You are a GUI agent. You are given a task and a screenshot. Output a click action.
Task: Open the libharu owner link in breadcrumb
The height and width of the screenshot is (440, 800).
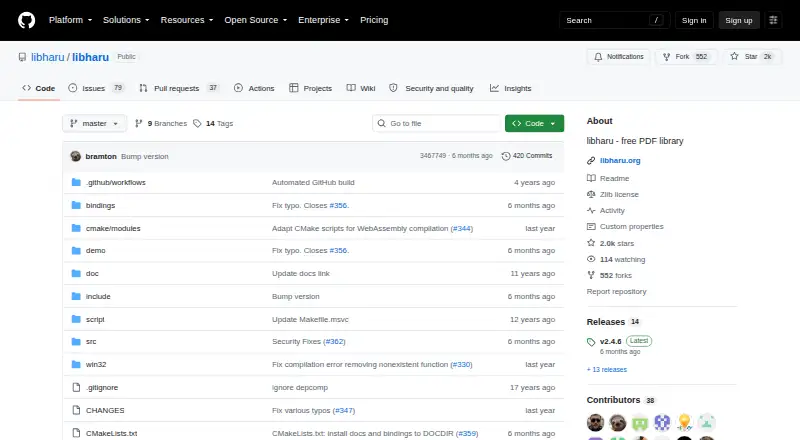47,57
